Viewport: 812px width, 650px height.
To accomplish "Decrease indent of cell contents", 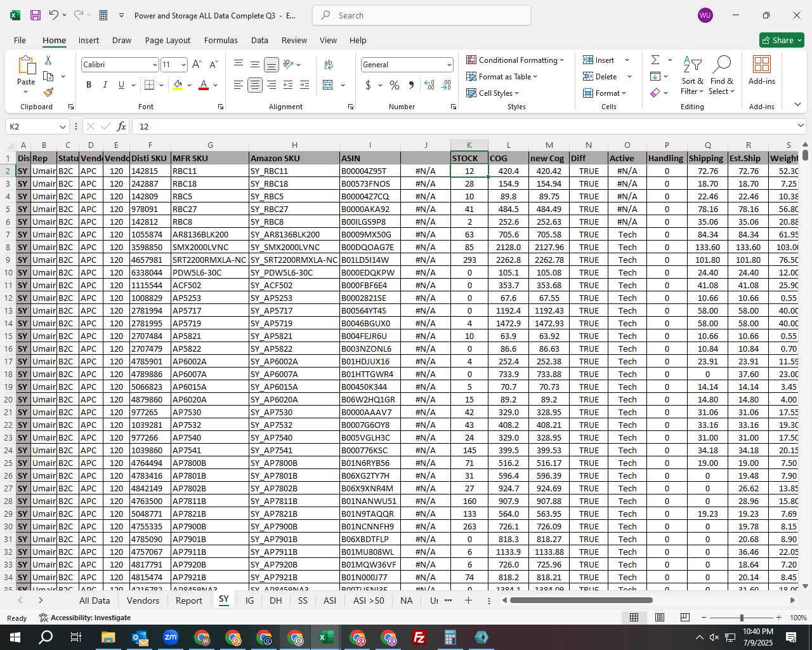I will (288, 85).
